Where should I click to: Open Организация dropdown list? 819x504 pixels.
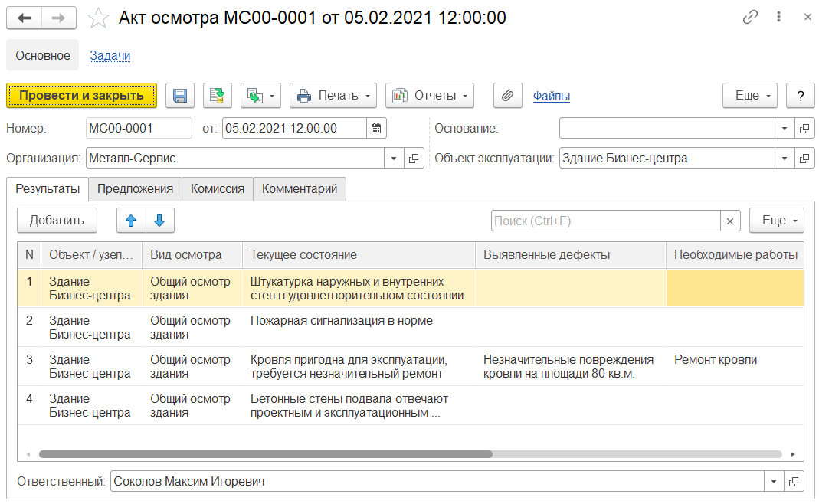click(x=394, y=159)
